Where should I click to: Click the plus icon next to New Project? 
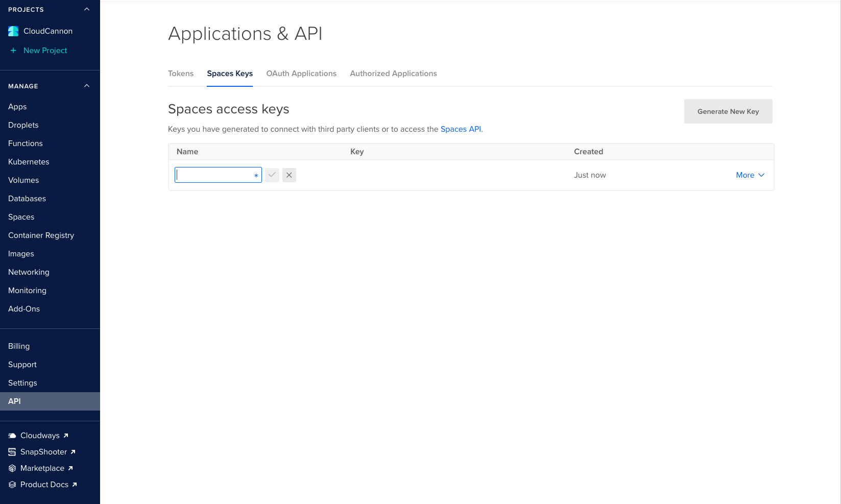click(x=12, y=50)
